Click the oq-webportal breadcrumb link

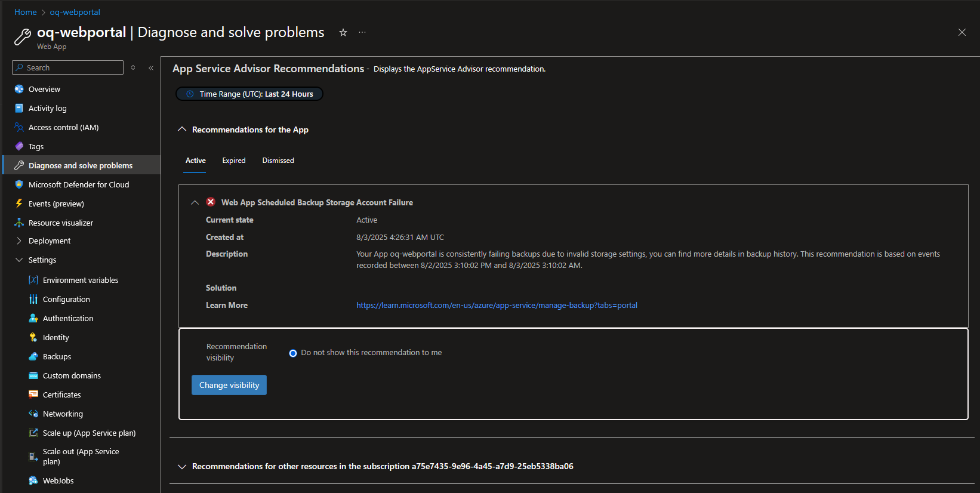pos(75,12)
